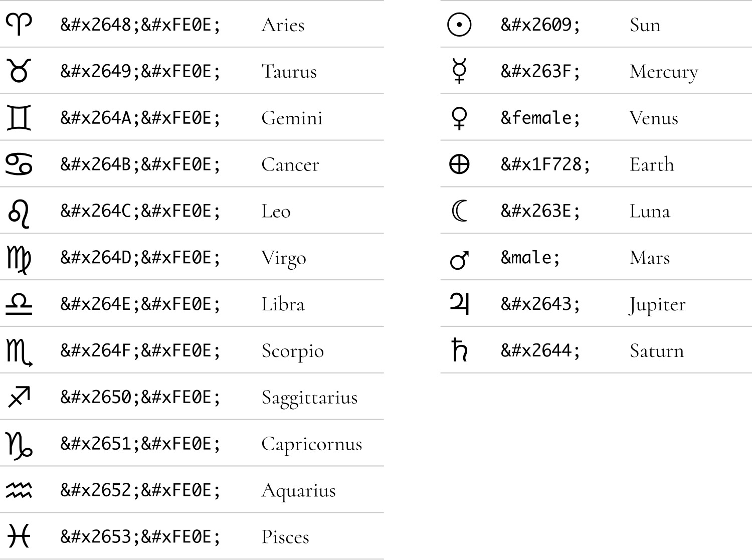Select the &male; entity code
752x560 pixels.
(x=530, y=258)
